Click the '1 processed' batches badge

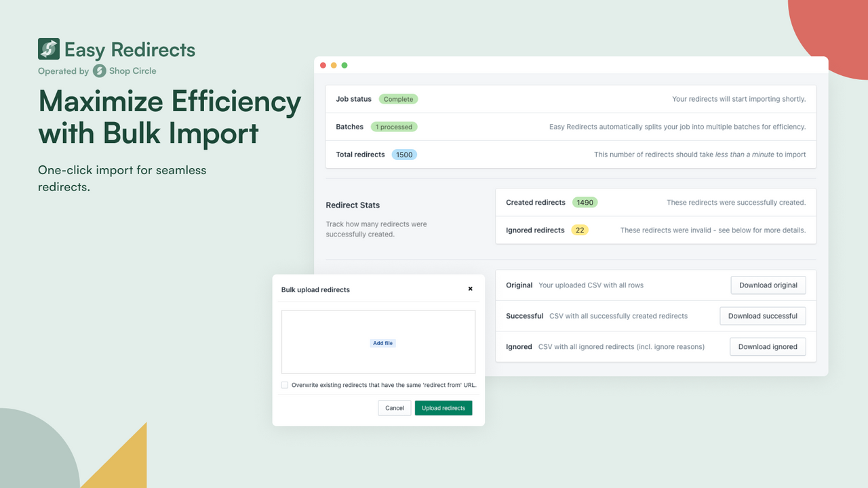[394, 126]
